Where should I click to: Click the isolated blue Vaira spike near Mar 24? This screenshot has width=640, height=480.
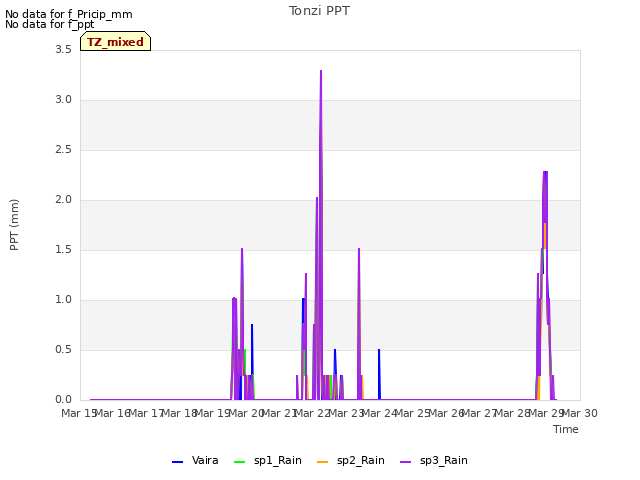click(379, 373)
